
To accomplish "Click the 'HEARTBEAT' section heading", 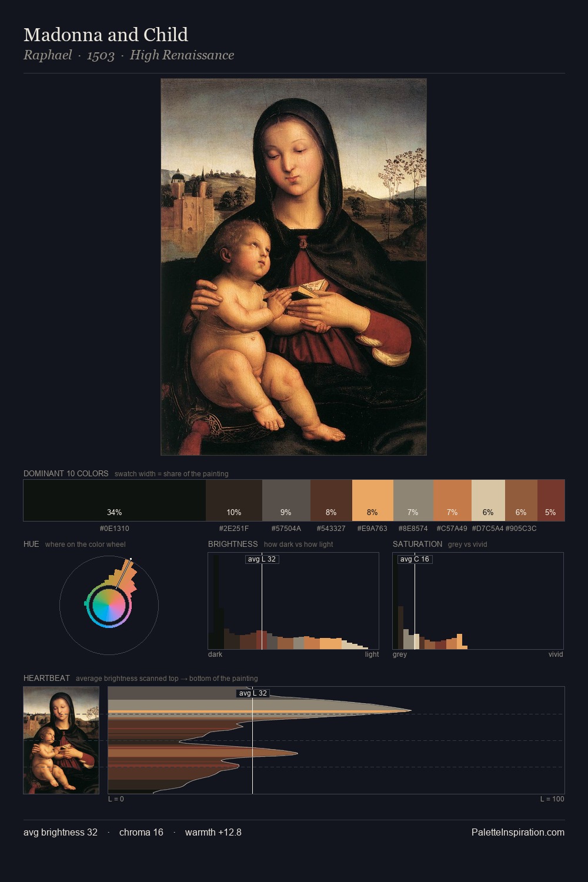I will point(46,678).
